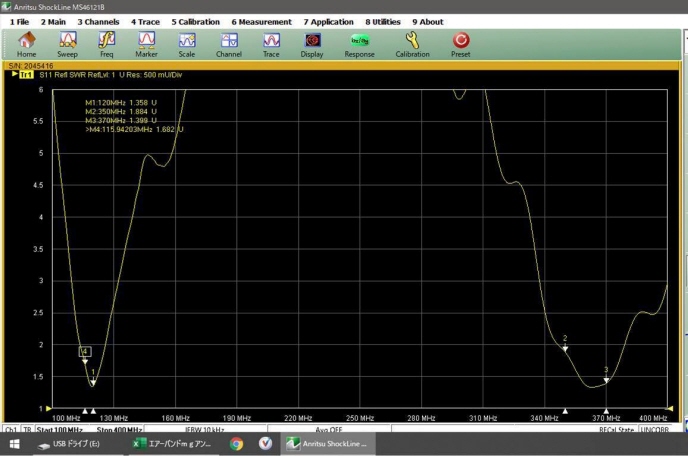Select the Tr1 trace label
Viewport: 688px width, 456px height.
click(25, 74)
